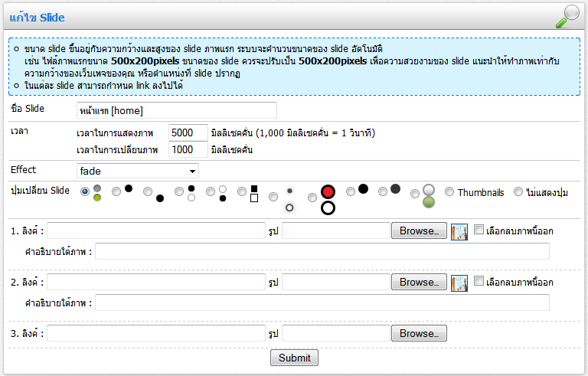Select the gray and green dot button style

coord(85,192)
